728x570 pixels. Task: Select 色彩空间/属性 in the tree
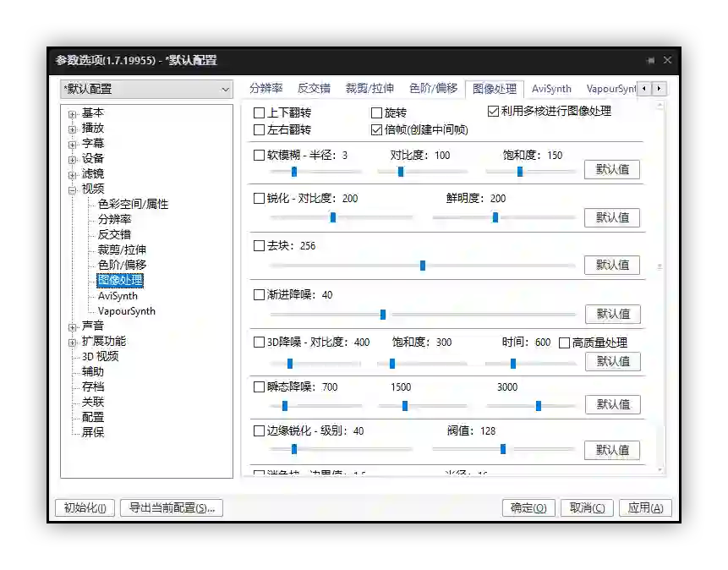(133, 204)
